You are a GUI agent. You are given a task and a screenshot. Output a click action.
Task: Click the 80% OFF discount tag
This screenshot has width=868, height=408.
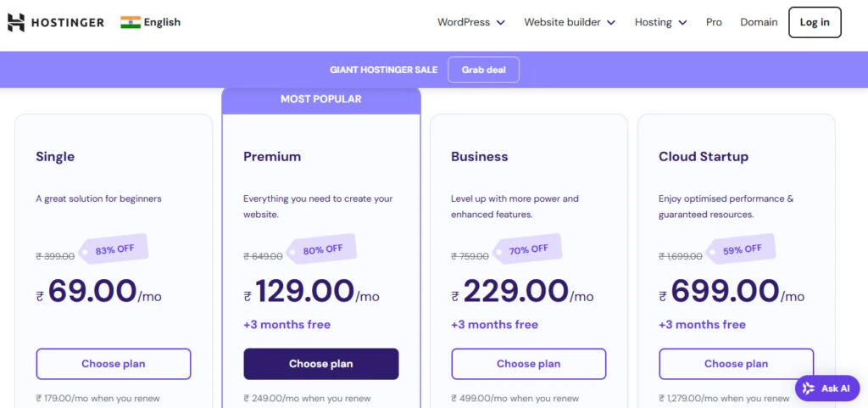coord(321,249)
